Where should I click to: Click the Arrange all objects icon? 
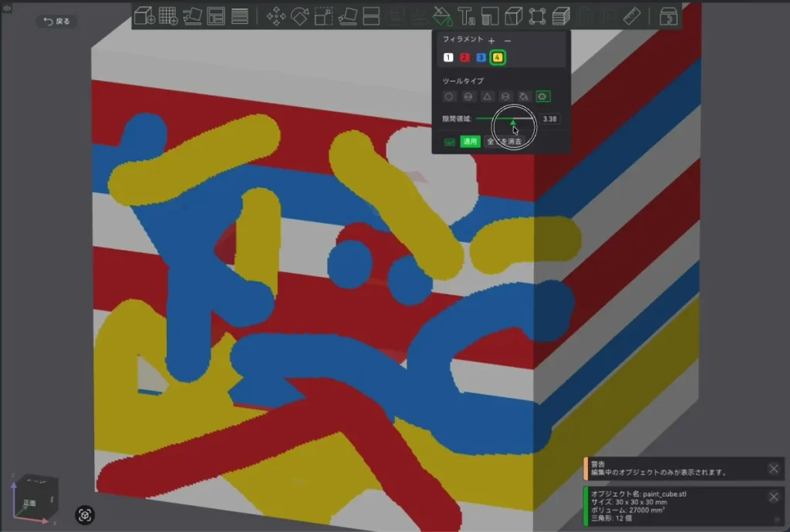(x=216, y=16)
